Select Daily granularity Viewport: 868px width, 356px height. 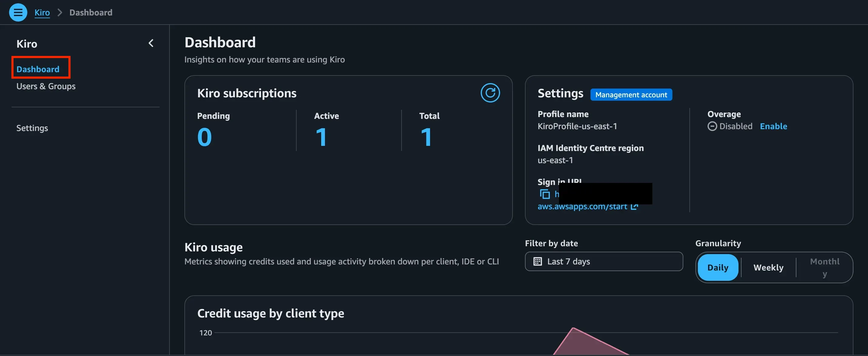pyautogui.click(x=718, y=267)
